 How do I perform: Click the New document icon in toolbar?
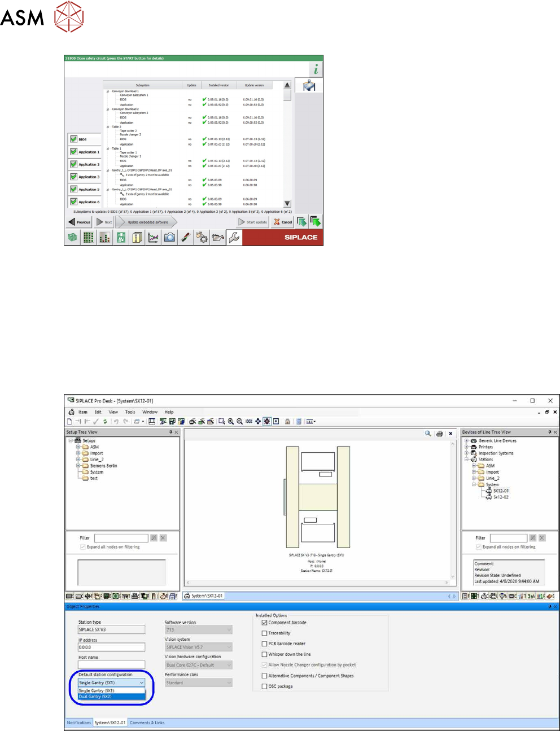(69, 421)
